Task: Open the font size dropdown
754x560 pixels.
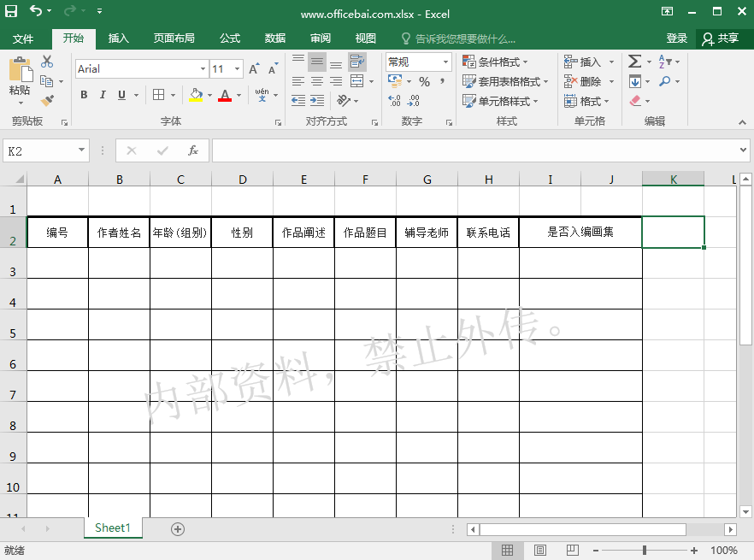Action: tap(237, 68)
